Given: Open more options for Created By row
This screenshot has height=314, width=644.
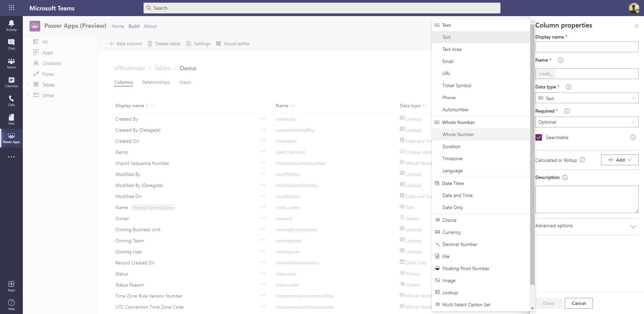Looking at the screenshot, I should [263, 119].
